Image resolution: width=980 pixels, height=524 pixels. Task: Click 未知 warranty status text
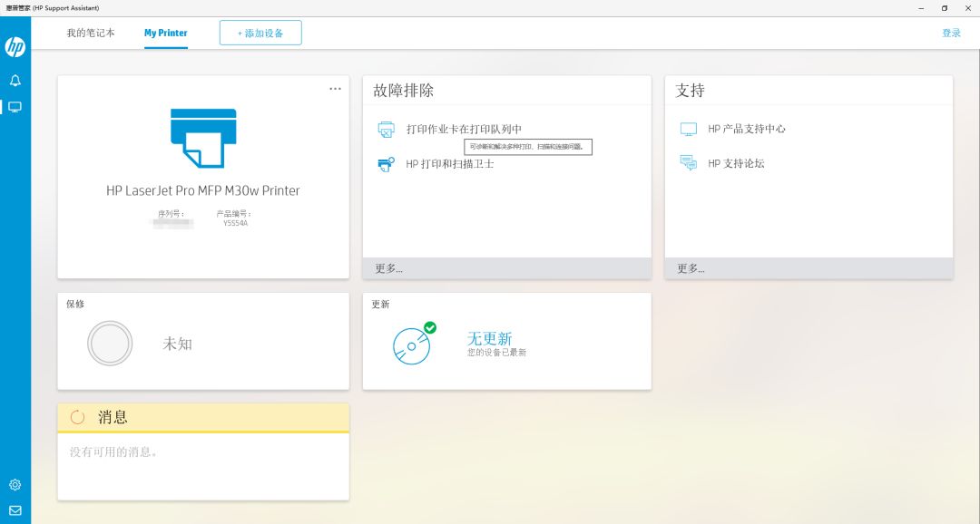pyautogui.click(x=178, y=344)
